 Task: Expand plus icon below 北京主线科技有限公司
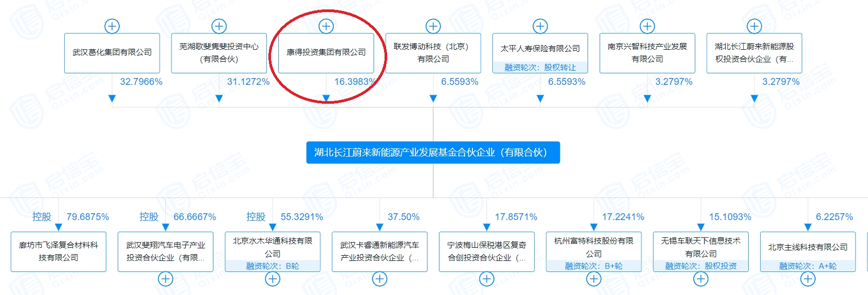808,279
